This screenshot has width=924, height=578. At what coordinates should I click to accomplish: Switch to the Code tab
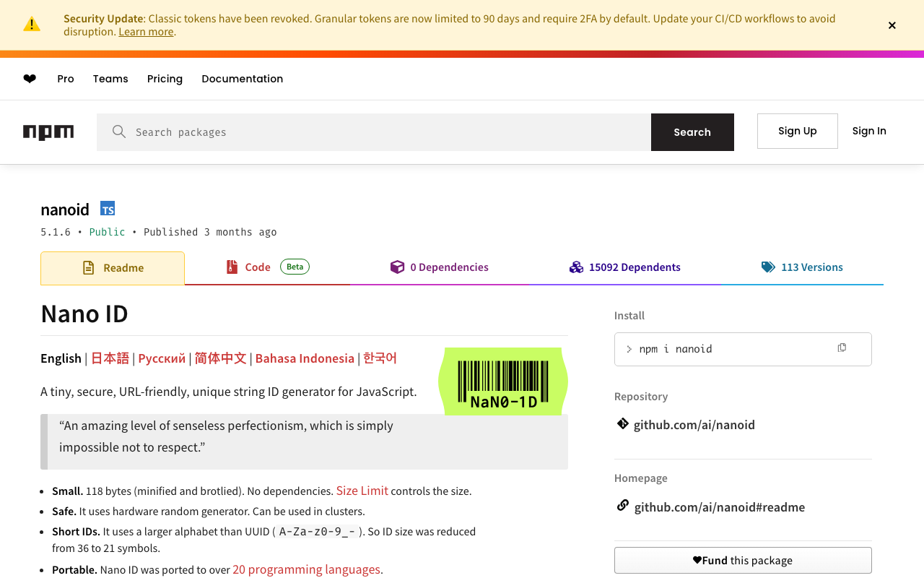tap(267, 267)
